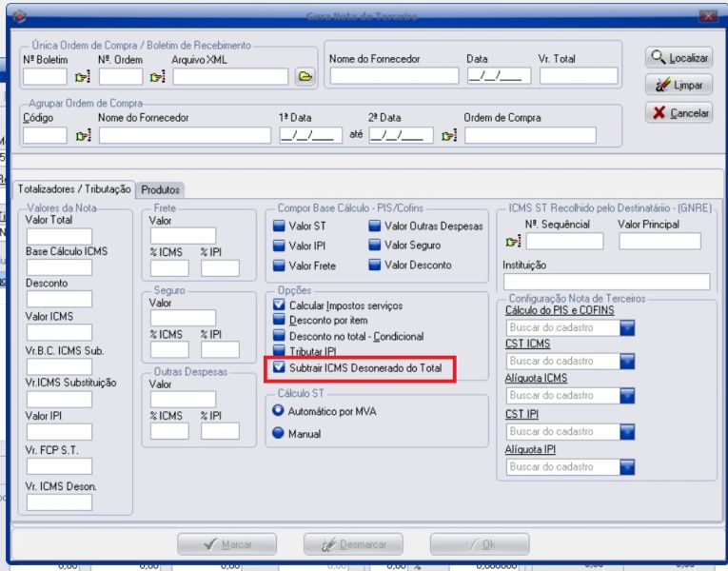Focus the Código input field

pos(45,135)
